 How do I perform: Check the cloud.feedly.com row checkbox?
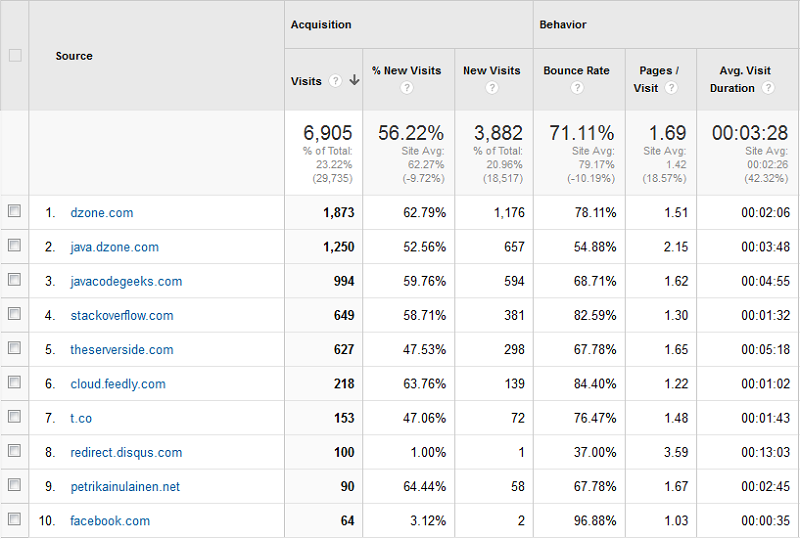pyautogui.click(x=14, y=382)
